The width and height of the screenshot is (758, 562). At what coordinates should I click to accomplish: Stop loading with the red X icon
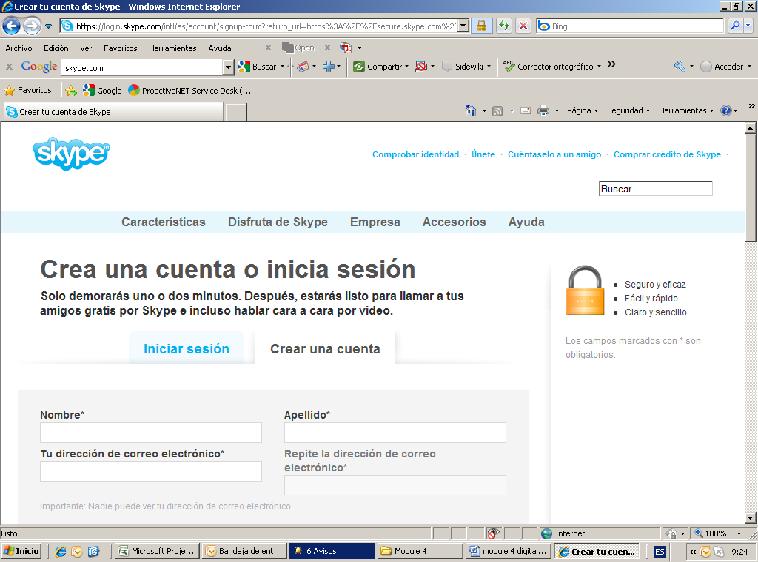[523, 26]
